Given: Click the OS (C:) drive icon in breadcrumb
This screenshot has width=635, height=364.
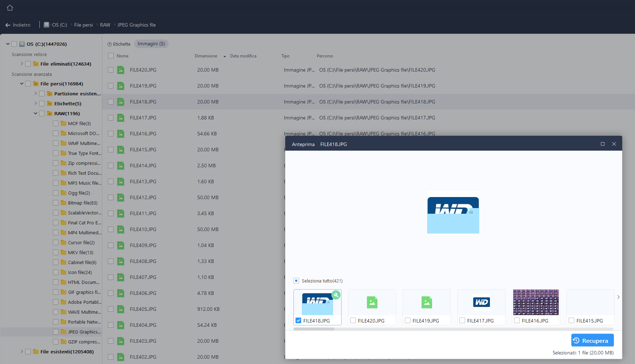Looking at the screenshot, I should click(46, 25).
